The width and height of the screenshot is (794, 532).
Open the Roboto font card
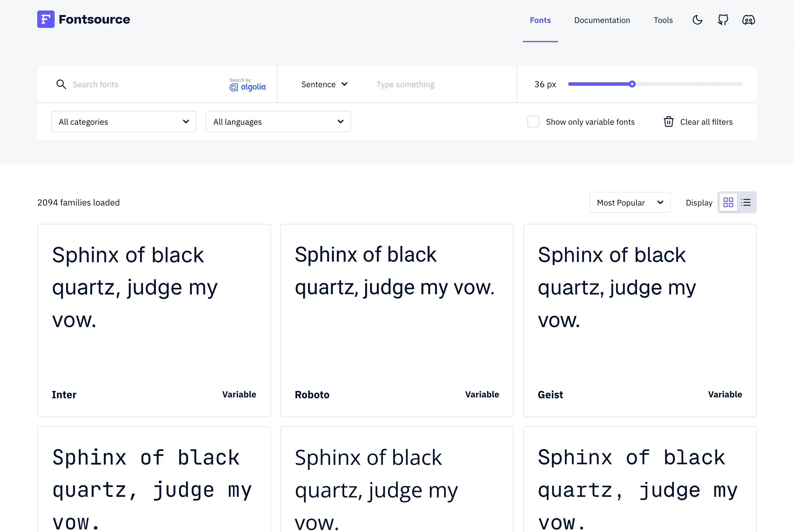(397, 320)
